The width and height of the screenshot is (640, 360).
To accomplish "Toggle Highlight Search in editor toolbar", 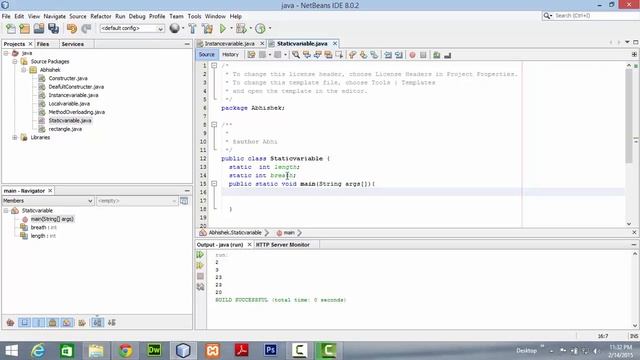I will coord(328,55).
